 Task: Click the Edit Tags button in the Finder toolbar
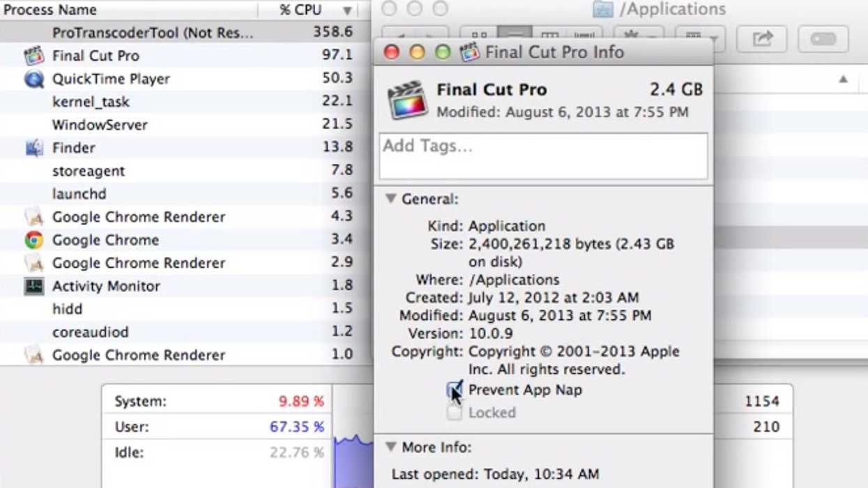(x=823, y=38)
